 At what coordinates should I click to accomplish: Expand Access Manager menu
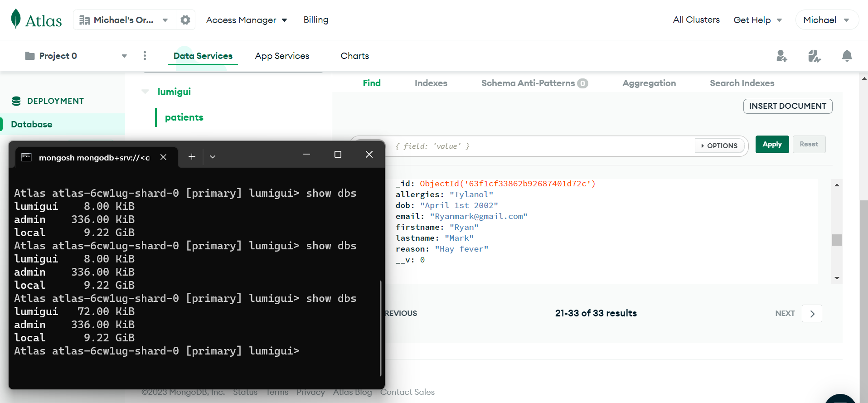click(x=247, y=20)
